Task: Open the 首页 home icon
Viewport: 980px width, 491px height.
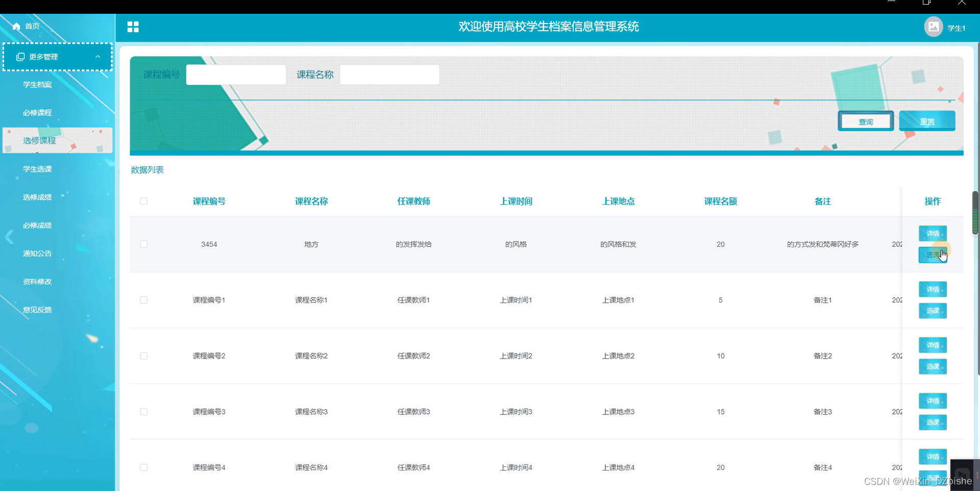Action: tap(16, 26)
